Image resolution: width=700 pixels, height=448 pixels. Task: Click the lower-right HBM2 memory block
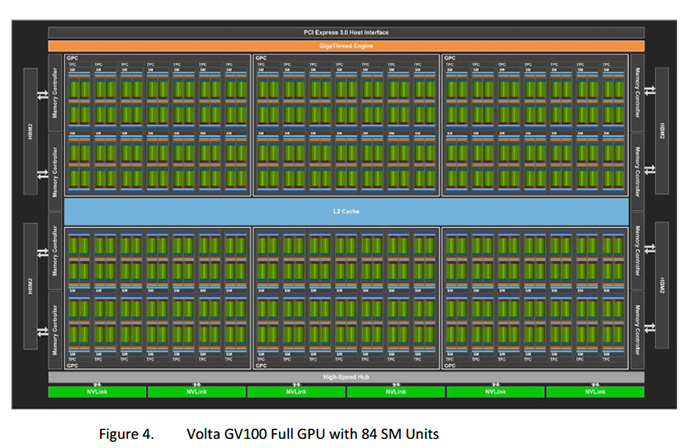click(662, 285)
